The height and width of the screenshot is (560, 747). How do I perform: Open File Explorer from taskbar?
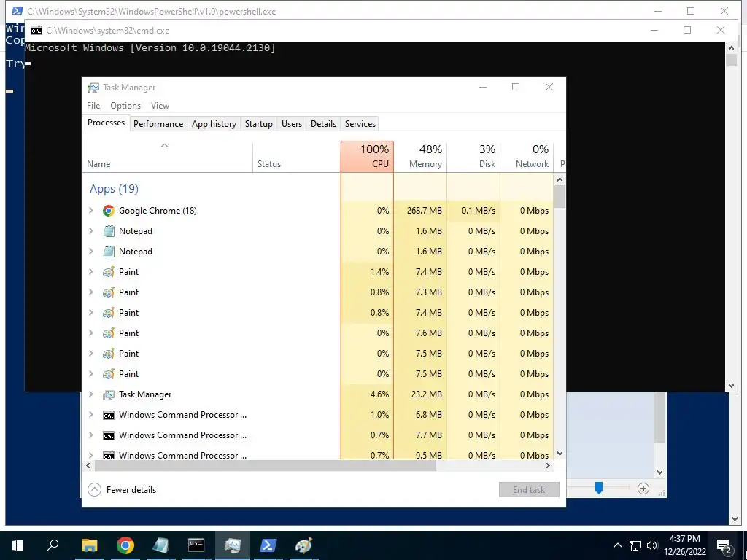[89, 545]
